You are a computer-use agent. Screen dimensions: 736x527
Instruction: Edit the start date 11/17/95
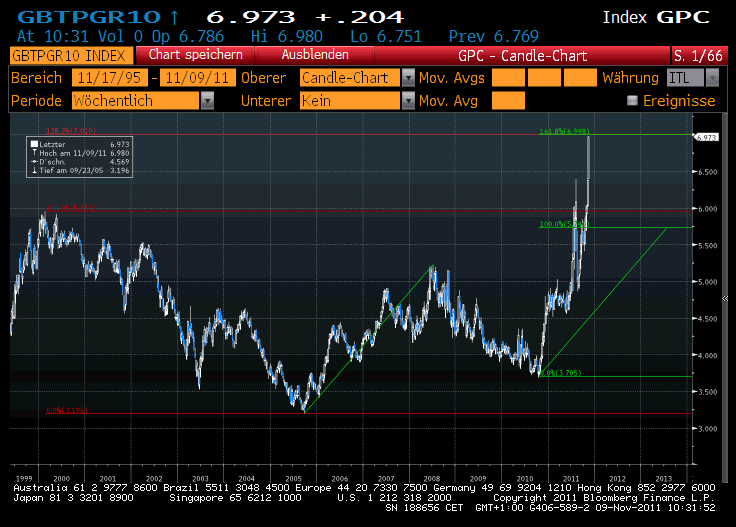(109, 78)
